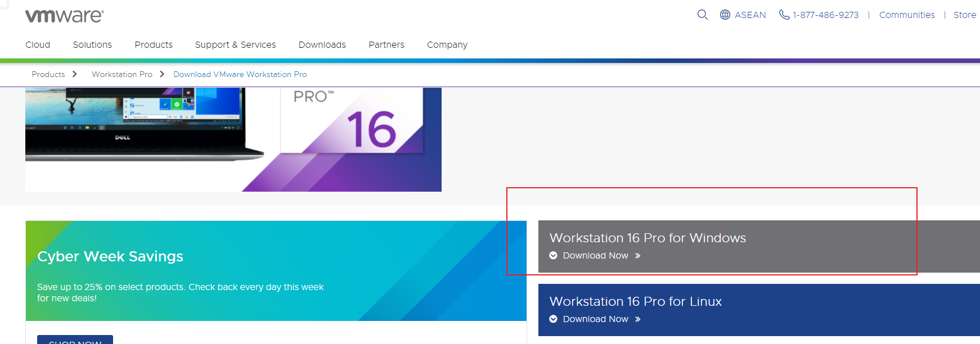Viewport: 980px width, 344px height.
Task: Click the phone handset icon
Action: click(784, 15)
